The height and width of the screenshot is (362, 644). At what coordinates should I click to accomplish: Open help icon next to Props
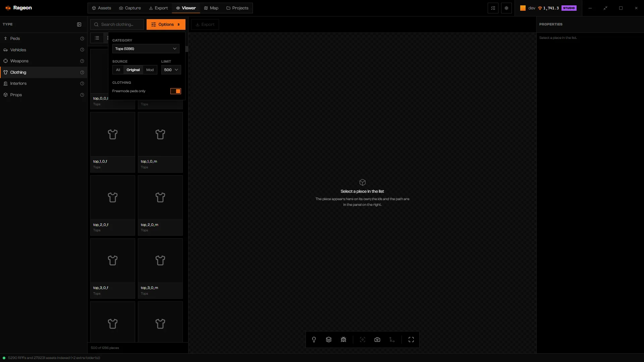click(82, 95)
